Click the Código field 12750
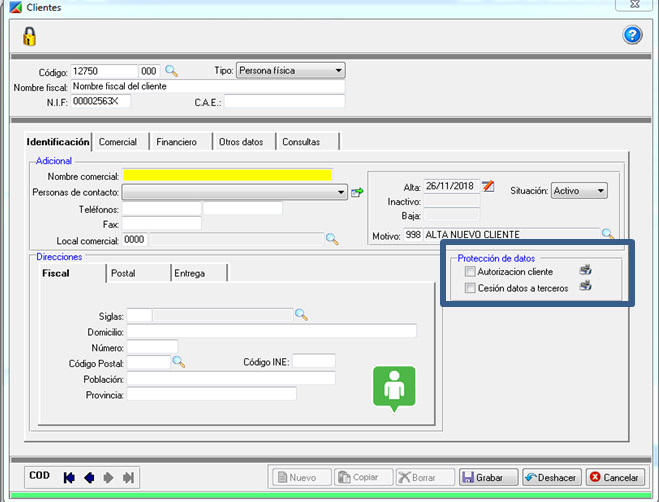Screen dimensions: 659x502 click(104, 71)
